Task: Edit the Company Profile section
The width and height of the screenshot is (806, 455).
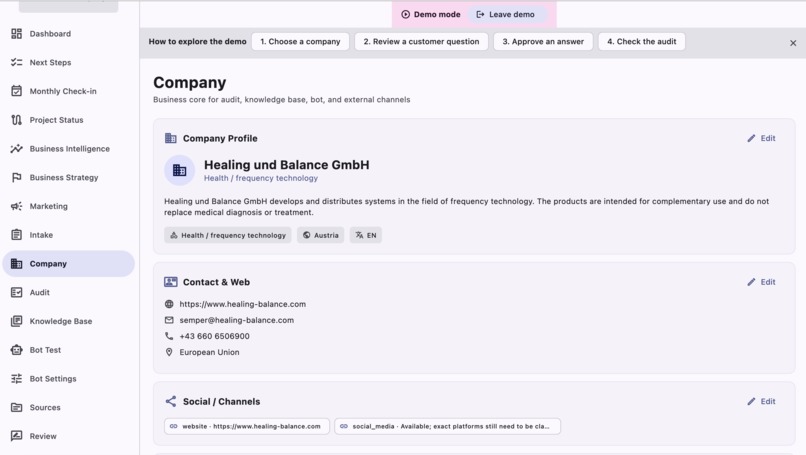Action: point(761,138)
